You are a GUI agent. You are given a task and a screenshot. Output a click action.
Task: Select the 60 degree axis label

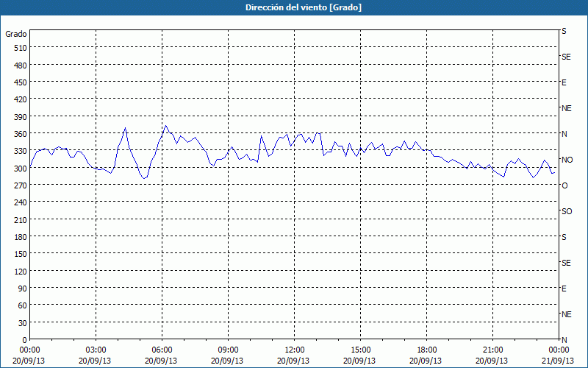[23, 305]
